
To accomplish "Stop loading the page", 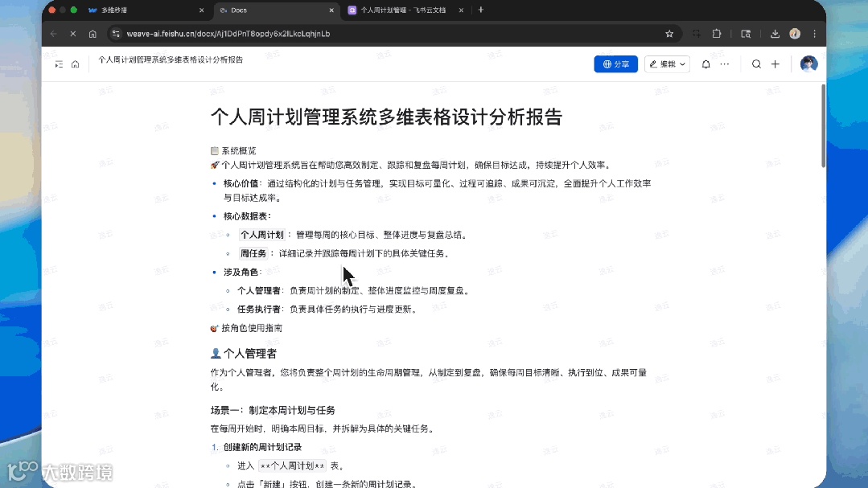I will pyautogui.click(x=73, y=34).
